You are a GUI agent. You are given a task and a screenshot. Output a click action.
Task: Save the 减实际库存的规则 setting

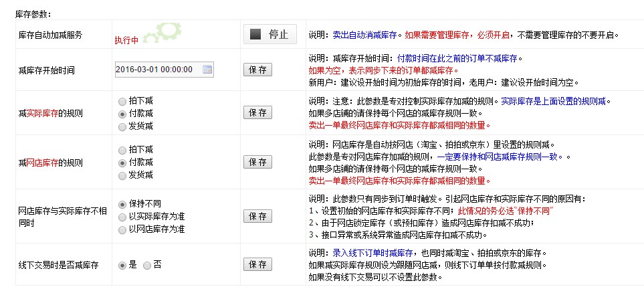257,114
